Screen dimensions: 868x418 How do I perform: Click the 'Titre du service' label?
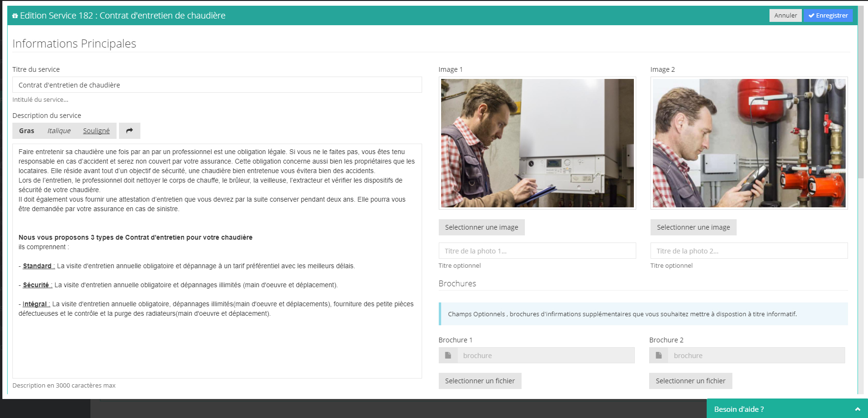point(36,69)
